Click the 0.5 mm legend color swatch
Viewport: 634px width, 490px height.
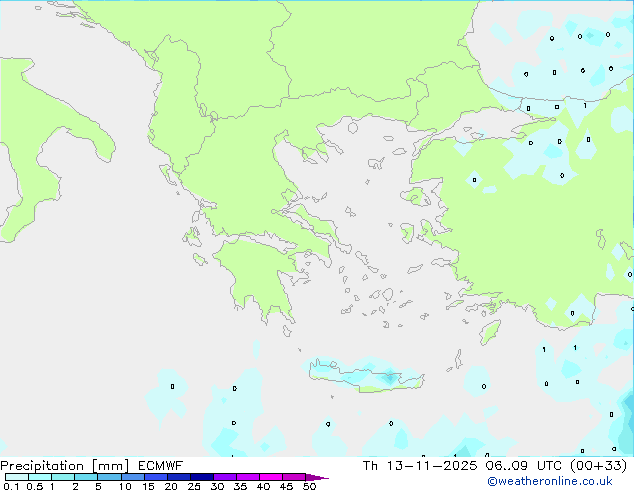(x=40, y=477)
